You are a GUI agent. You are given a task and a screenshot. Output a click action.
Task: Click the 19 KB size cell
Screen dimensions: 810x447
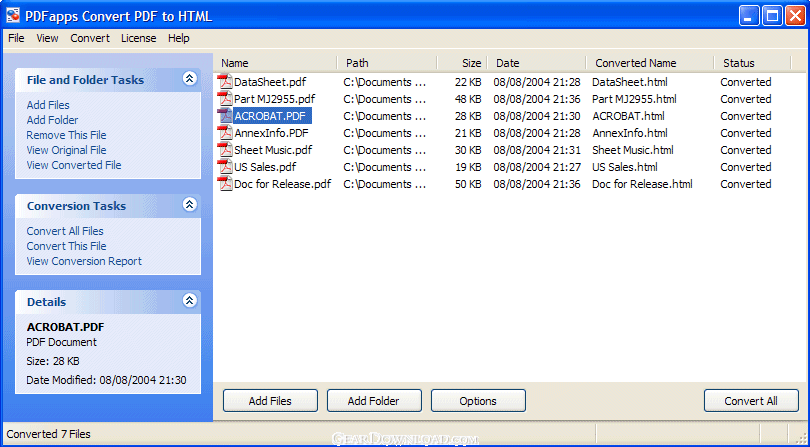pyautogui.click(x=468, y=167)
